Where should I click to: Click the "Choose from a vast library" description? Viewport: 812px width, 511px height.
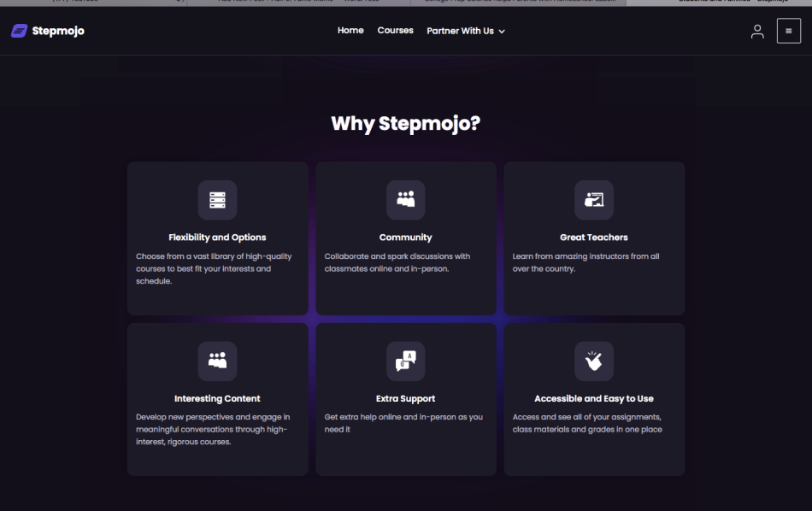point(214,268)
